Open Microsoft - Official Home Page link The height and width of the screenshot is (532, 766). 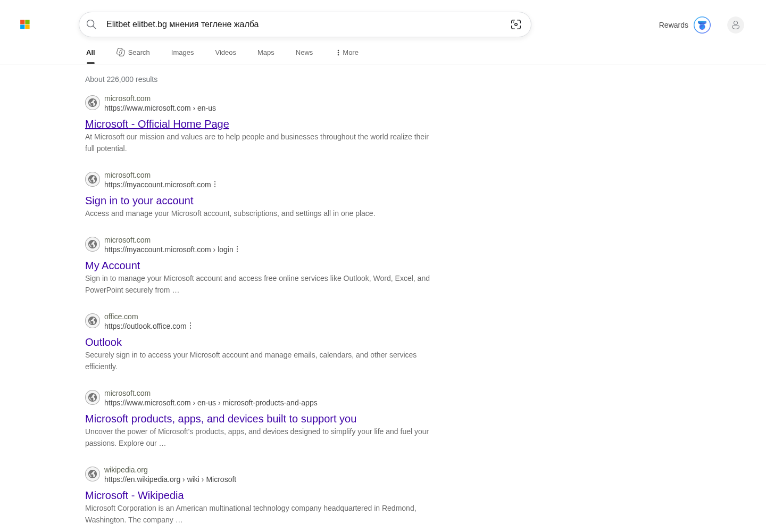[x=157, y=124]
